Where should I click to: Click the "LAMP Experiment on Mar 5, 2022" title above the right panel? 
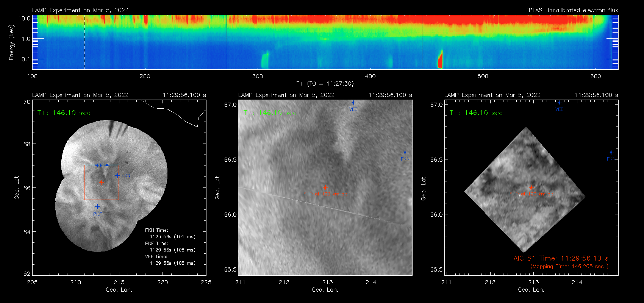492,95
